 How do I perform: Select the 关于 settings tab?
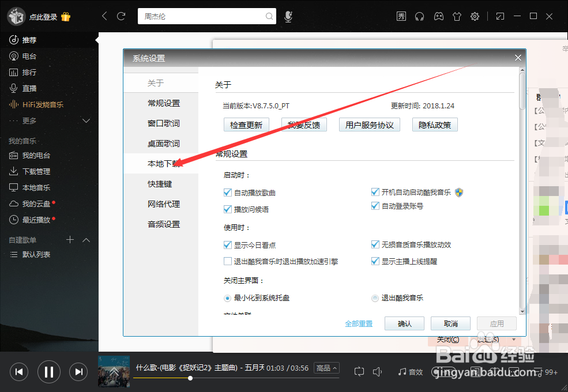tap(161, 83)
